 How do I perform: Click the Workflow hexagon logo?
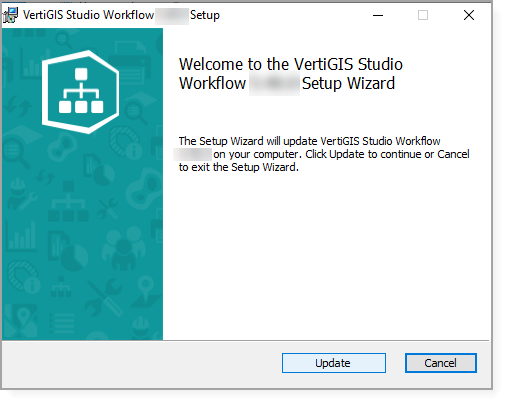pos(81,92)
